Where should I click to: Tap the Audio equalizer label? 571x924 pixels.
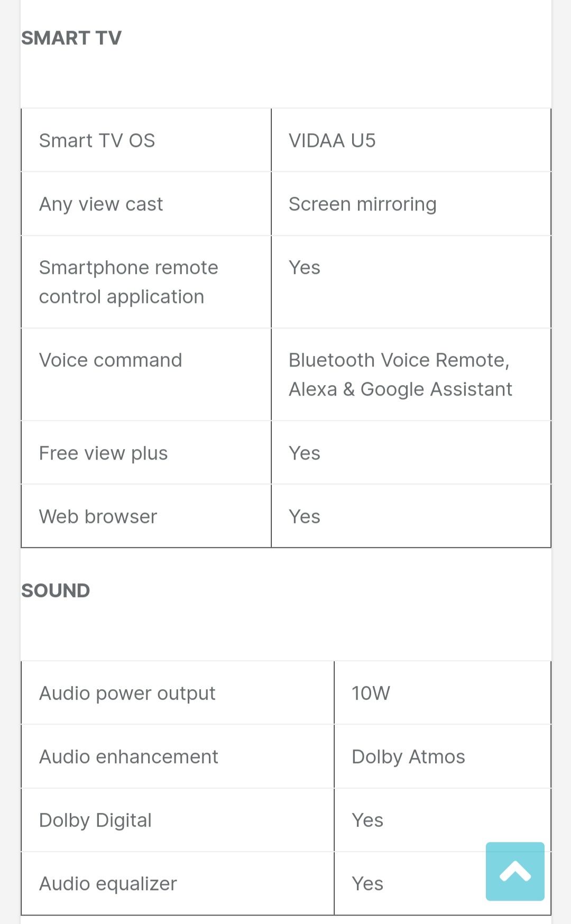point(108,884)
